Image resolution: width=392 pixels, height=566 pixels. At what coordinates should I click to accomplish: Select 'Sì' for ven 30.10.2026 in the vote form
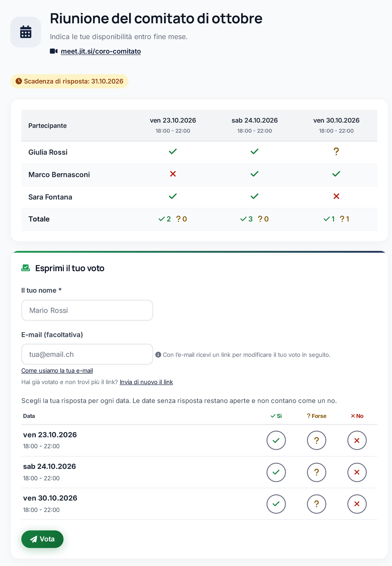click(x=276, y=504)
